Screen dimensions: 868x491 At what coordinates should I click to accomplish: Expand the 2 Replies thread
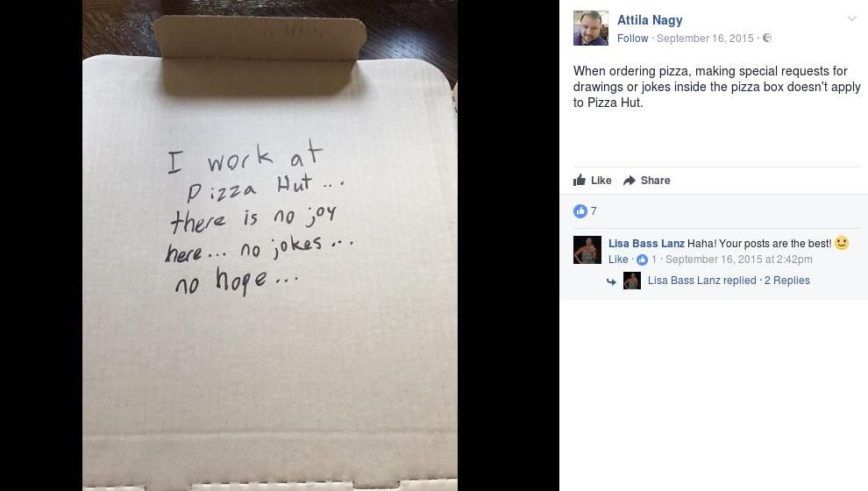pos(786,280)
